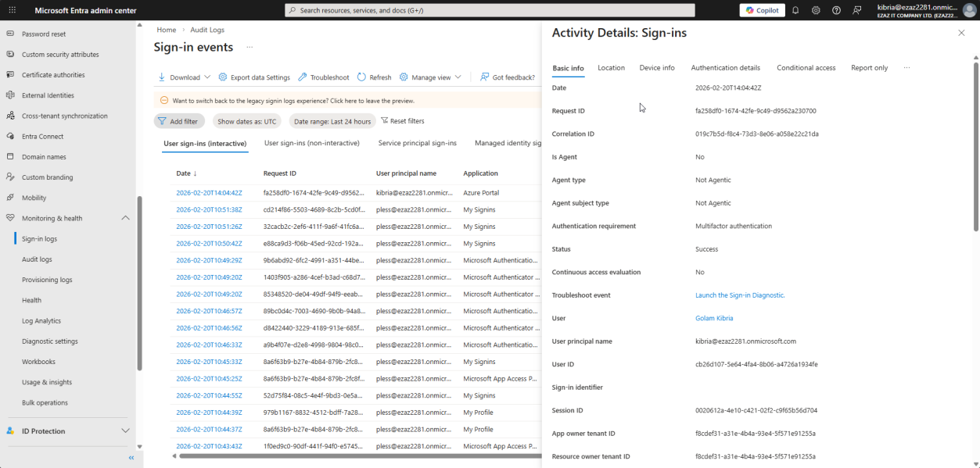980x468 pixels.
Task: Sort by Date column header
Action: (x=186, y=173)
